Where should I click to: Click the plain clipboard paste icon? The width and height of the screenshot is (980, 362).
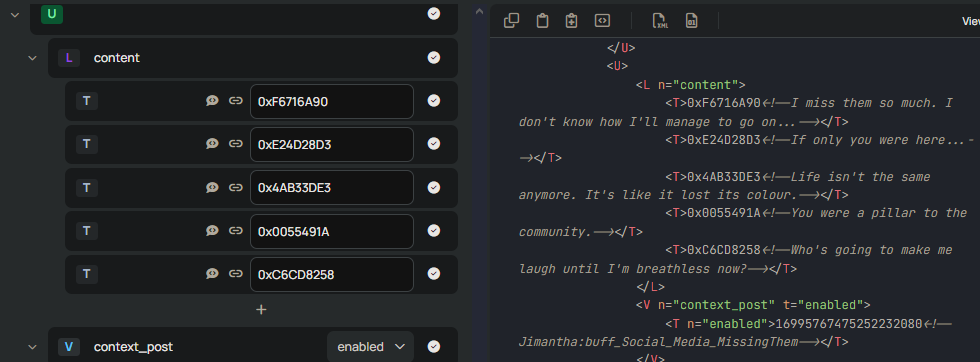[x=542, y=21]
